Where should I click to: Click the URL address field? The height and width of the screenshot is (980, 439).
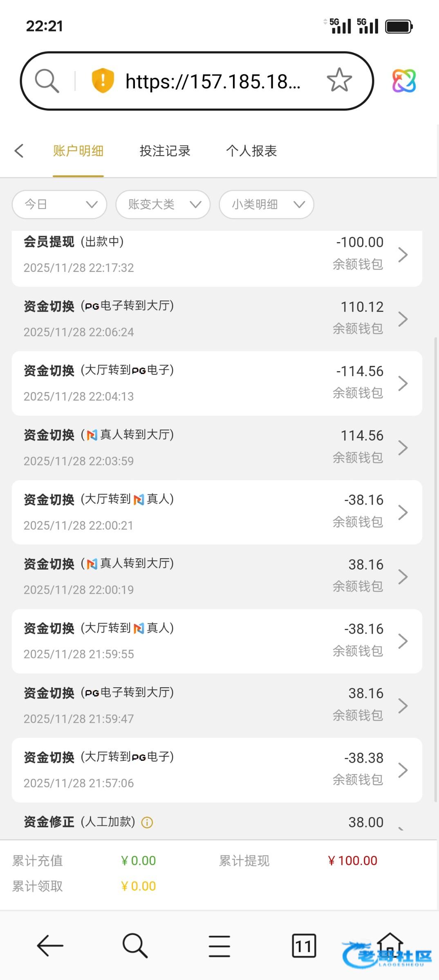coord(213,81)
